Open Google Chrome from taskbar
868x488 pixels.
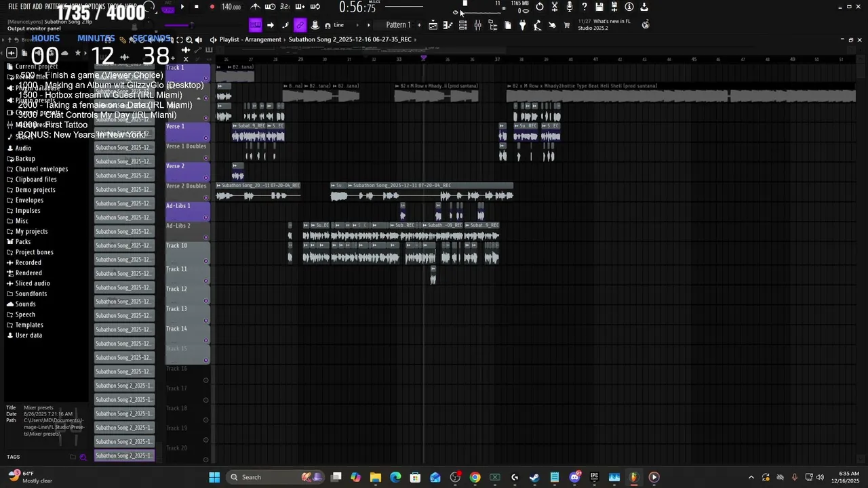tap(475, 477)
